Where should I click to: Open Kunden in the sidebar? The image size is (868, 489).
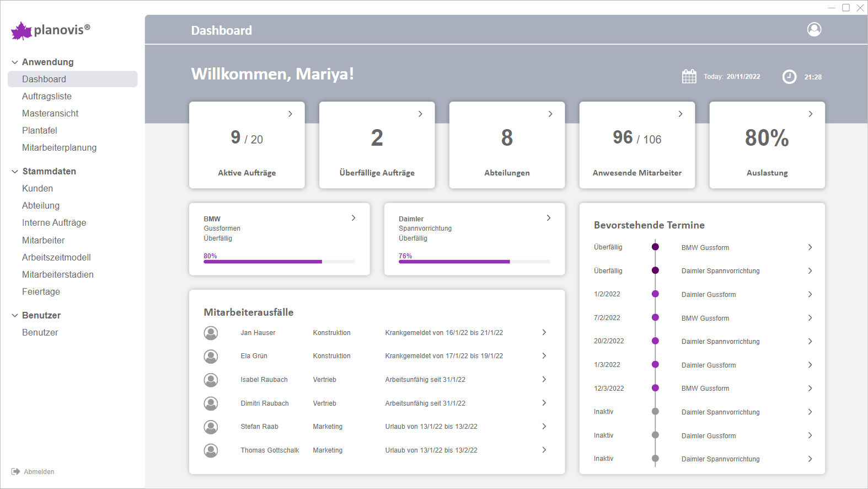(x=37, y=188)
